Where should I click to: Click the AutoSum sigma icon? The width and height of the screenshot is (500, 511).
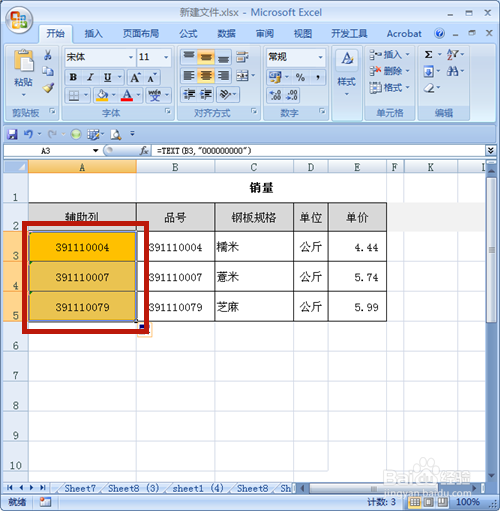429,54
